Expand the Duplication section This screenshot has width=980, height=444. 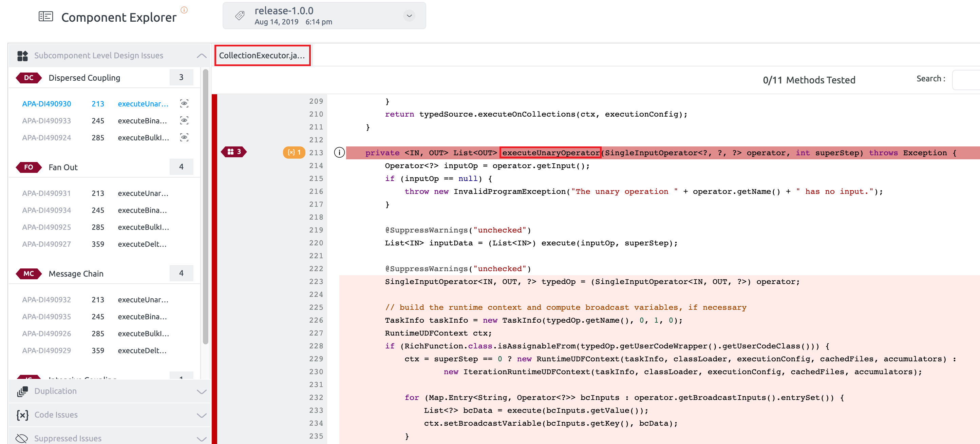coord(202,391)
